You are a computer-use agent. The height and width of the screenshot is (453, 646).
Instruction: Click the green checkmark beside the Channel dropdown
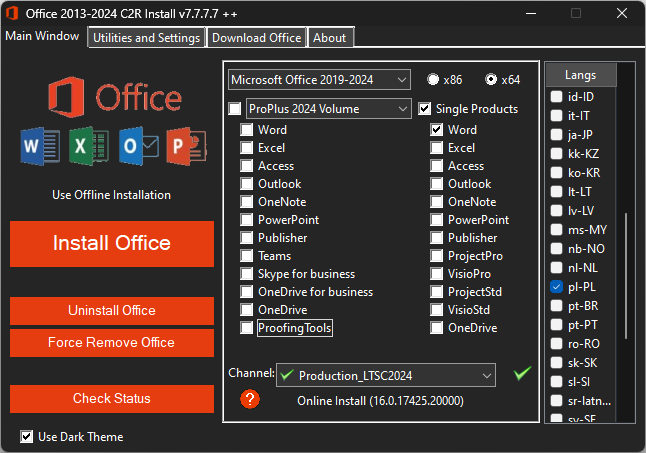point(522,374)
